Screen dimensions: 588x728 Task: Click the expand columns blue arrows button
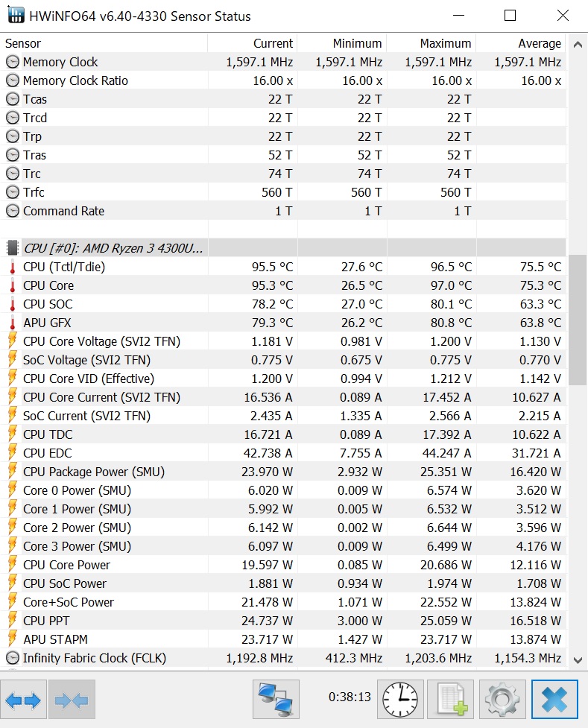[x=23, y=700]
